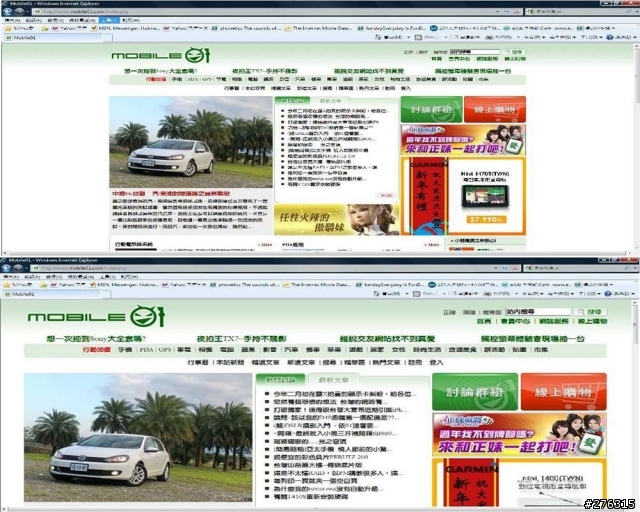This screenshot has width=640, height=512.
Task: Open phonetics bookmark in bottom window
Action: 245,285
